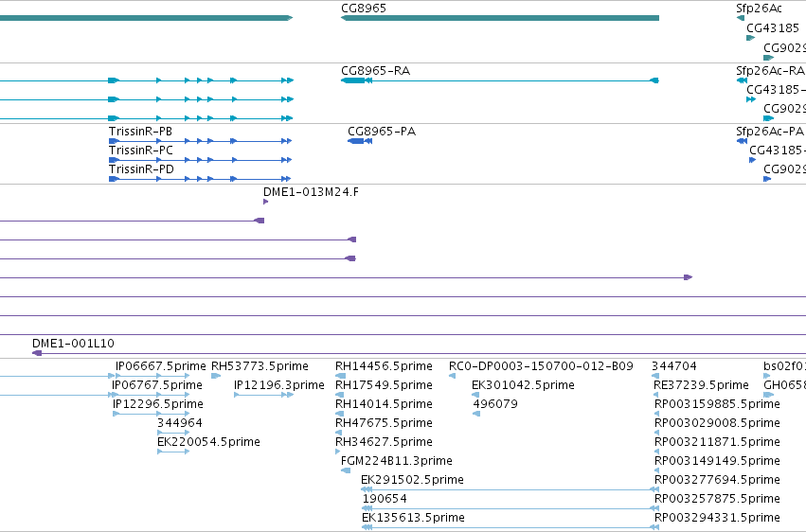This screenshot has width=806, height=532.
Task: Select the RH14456.5prime EST label
Action: tap(384, 366)
